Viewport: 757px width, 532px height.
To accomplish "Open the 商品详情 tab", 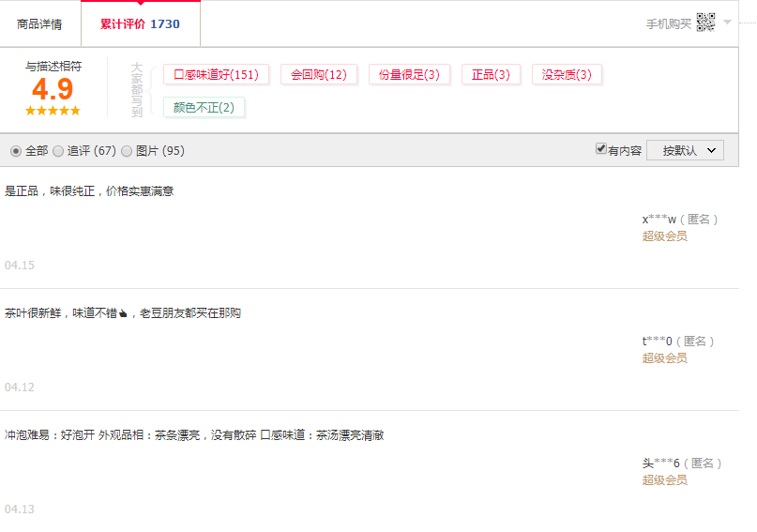I will [39, 24].
